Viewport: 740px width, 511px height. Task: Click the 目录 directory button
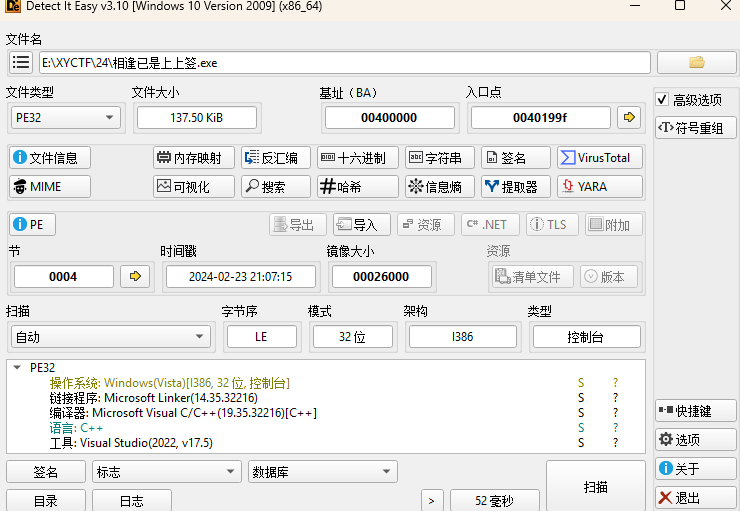[x=46, y=500]
